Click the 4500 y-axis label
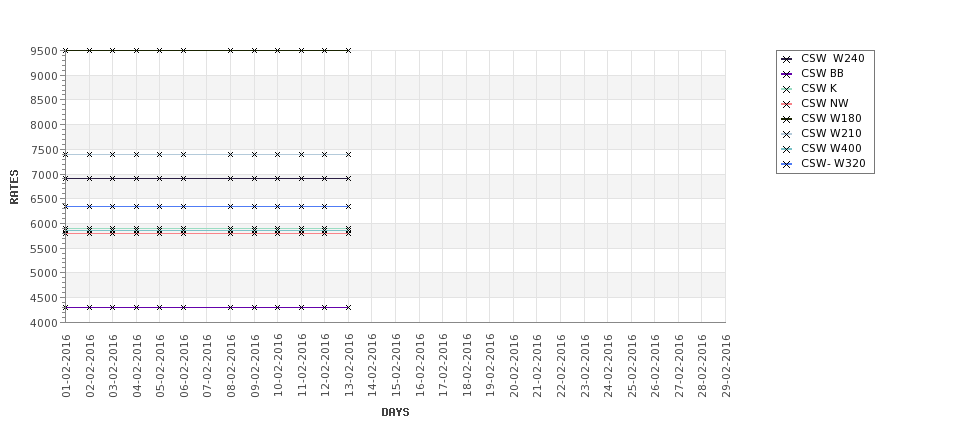975x429 pixels. click(44, 298)
